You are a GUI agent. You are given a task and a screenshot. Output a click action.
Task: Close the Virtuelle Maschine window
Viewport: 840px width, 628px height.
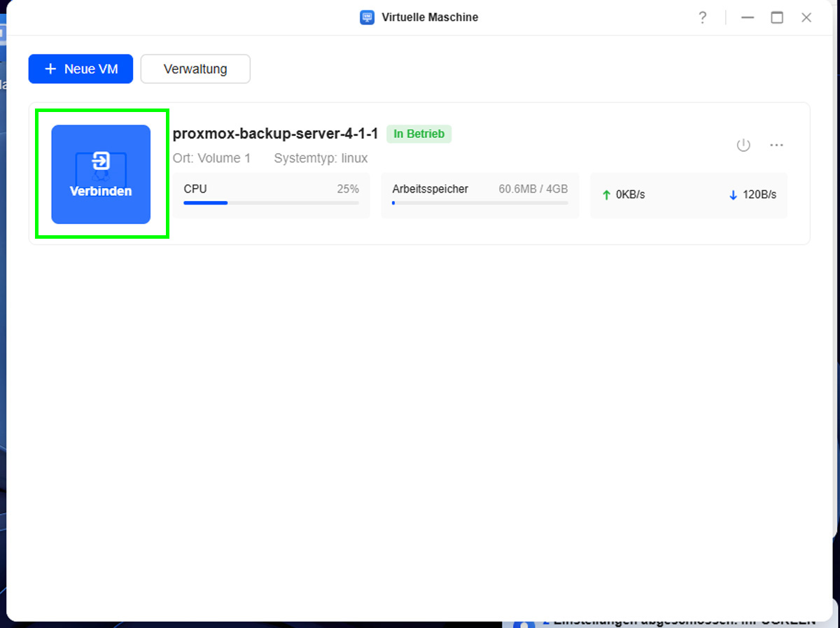pos(806,18)
